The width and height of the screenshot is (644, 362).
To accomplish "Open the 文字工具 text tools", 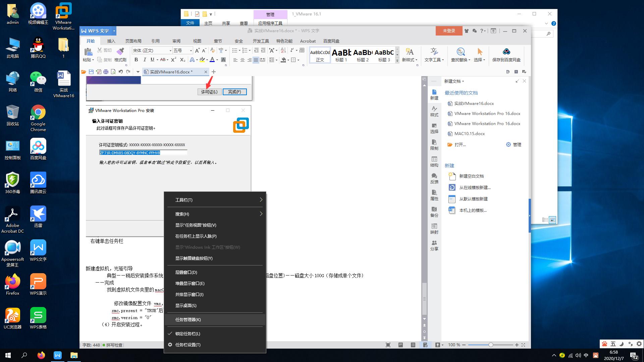I will click(x=434, y=55).
